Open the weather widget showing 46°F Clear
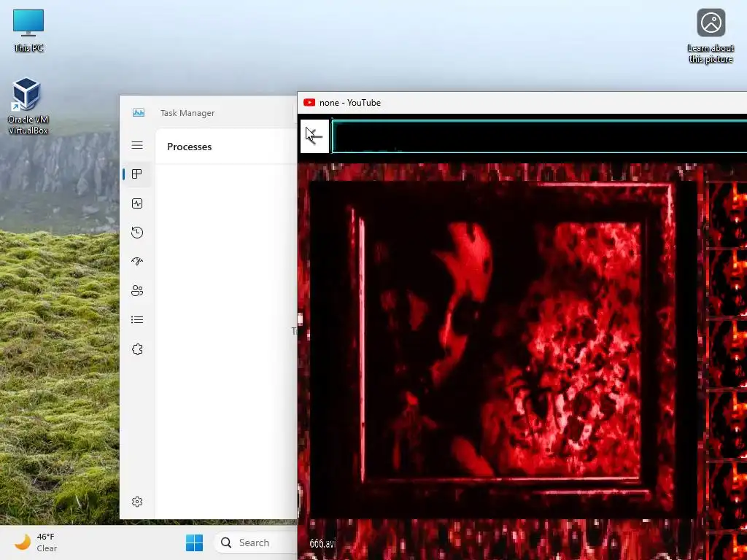747x560 pixels. [x=36, y=542]
